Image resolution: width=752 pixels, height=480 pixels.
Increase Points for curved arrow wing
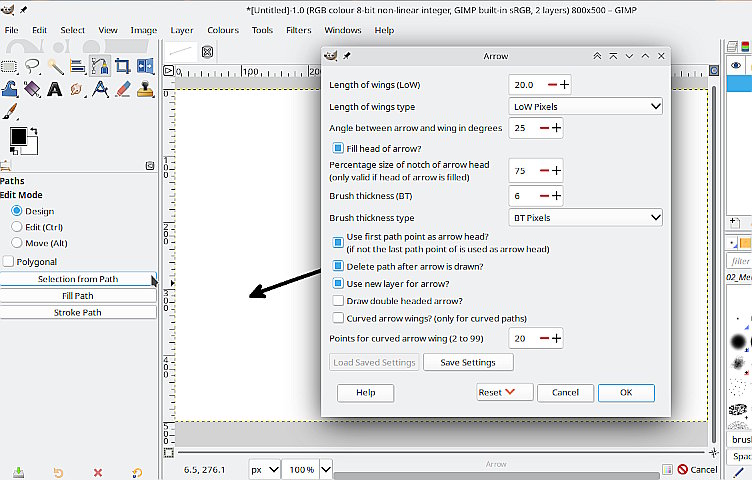(x=556, y=339)
